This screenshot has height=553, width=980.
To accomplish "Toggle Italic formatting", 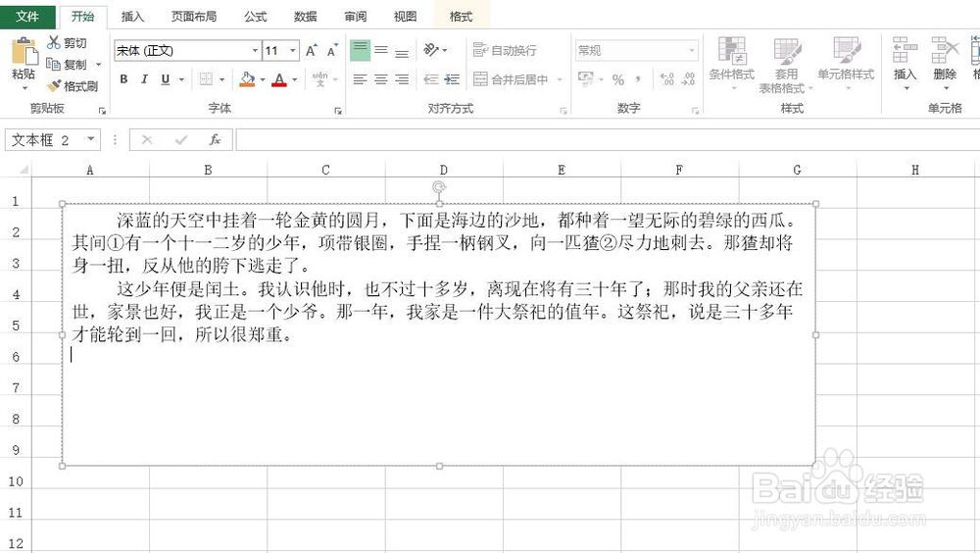I will pyautogui.click(x=144, y=79).
